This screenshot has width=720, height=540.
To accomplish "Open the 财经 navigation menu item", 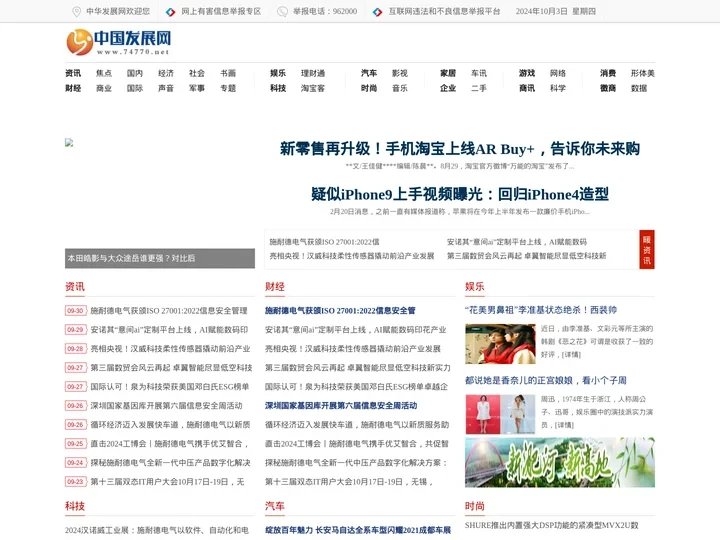I will 73,88.
